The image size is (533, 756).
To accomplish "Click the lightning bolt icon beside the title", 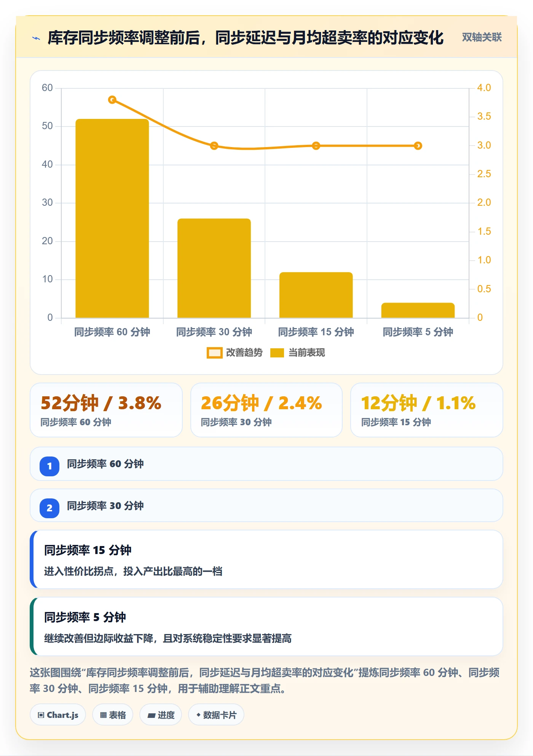I will pyautogui.click(x=36, y=38).
